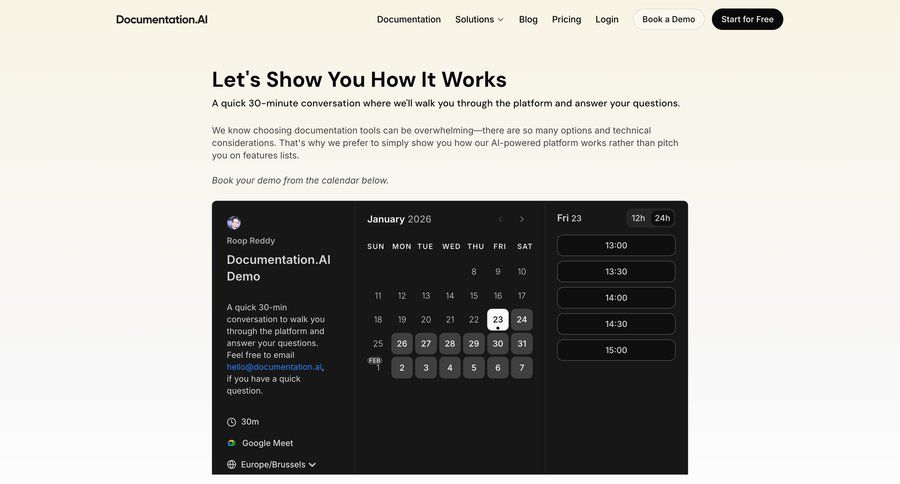The height and width of the screenshot is (484, 900).
Task: Go to next month in calendar
Action: [x=522, y=219]
